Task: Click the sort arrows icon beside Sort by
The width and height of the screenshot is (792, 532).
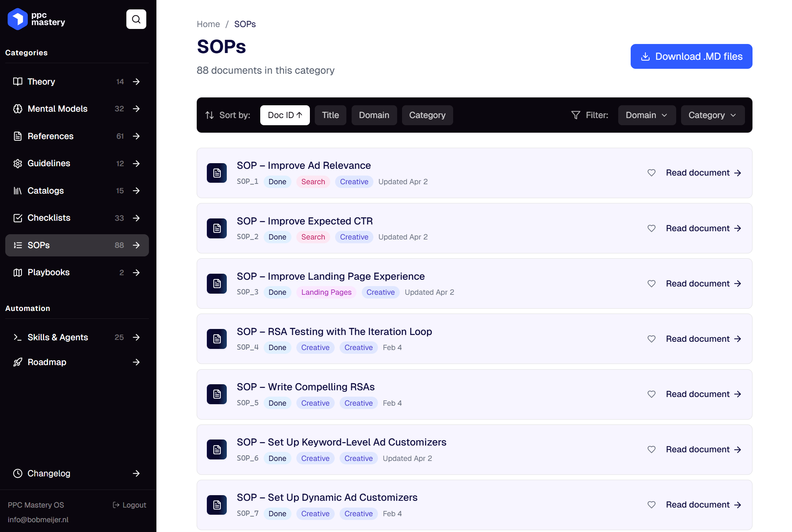Action: (209, 115)
